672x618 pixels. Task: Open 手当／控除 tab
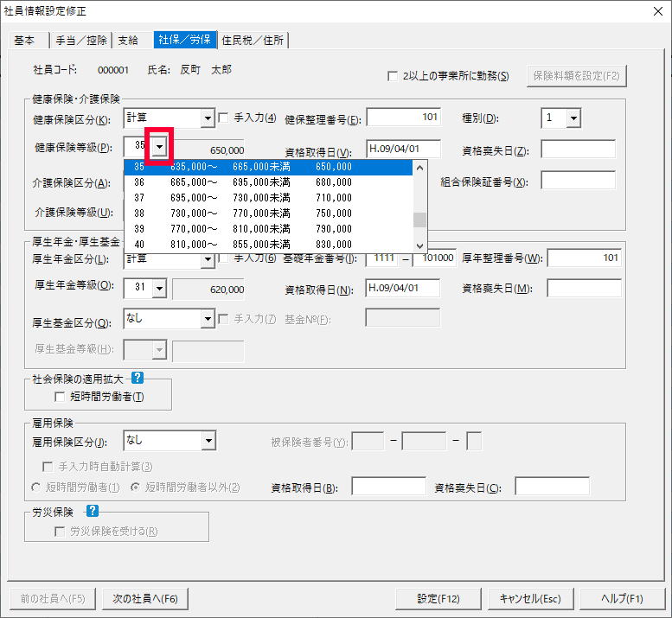tap(81, 40)
